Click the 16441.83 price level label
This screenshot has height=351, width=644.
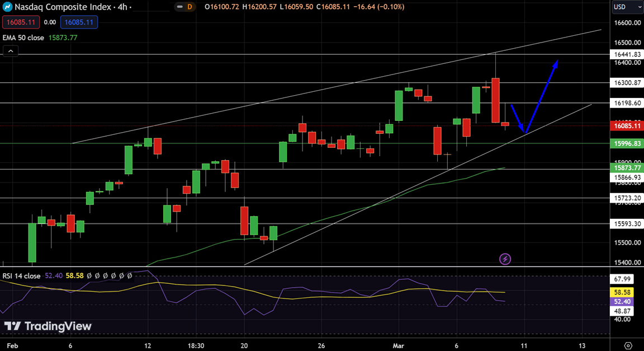click(x=627, y=54)
